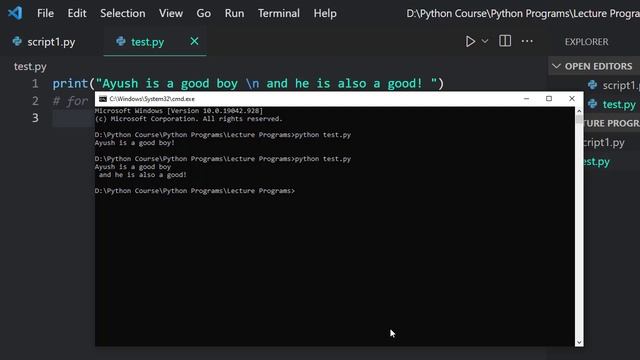Open test.py in the folder tree
This screenshot has width=640, height=360.
click(x=596, y=162)
